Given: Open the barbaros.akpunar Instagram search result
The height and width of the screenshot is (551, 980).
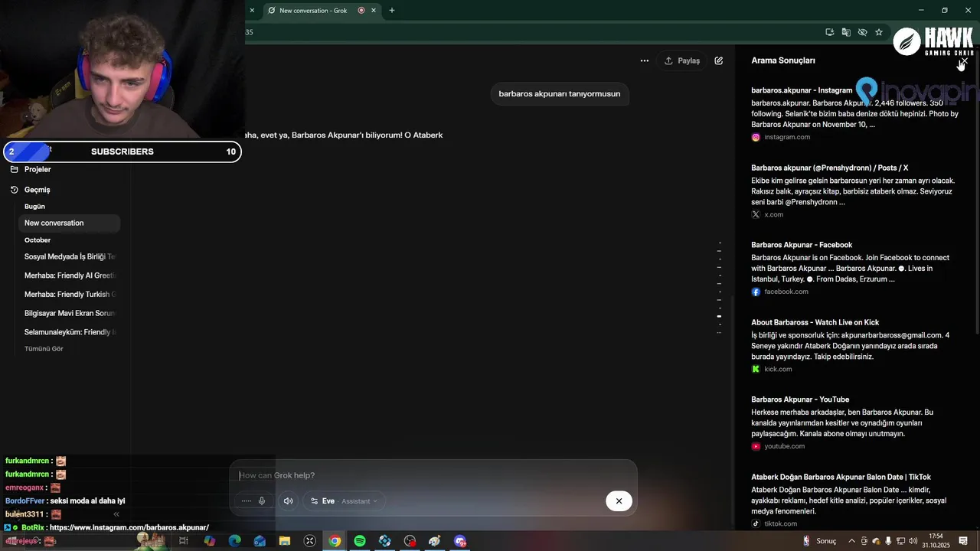Looking at the screenshot, I should pos(802,90).
